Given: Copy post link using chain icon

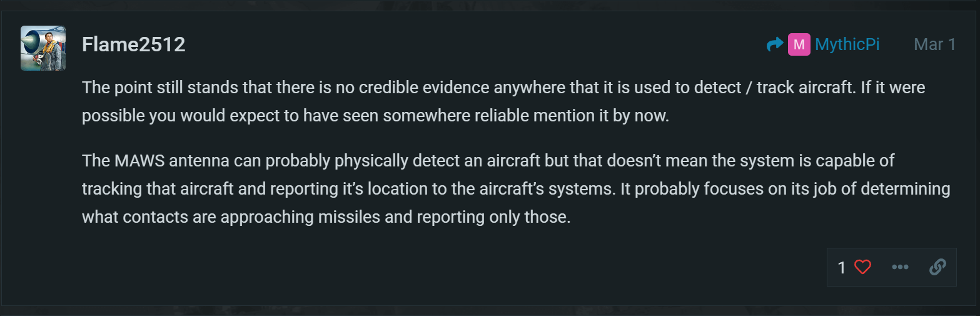Looking at the screenshot, I should (937, 267).
